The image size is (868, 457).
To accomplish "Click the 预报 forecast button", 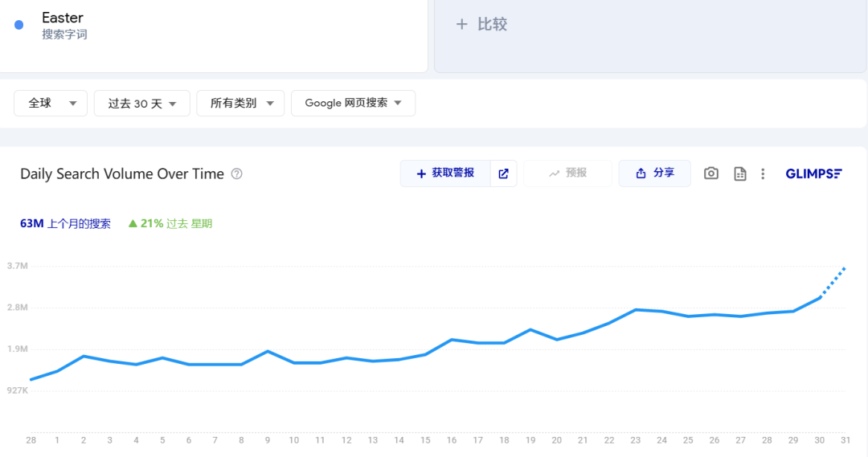I will click(x=567, y=173).
